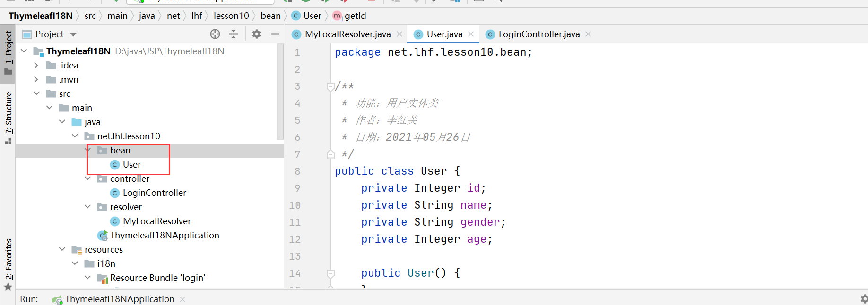Select the resources folder in tree
Viewport: 868px width, 305px height.
pyautogui.click(x=104, y=249)
